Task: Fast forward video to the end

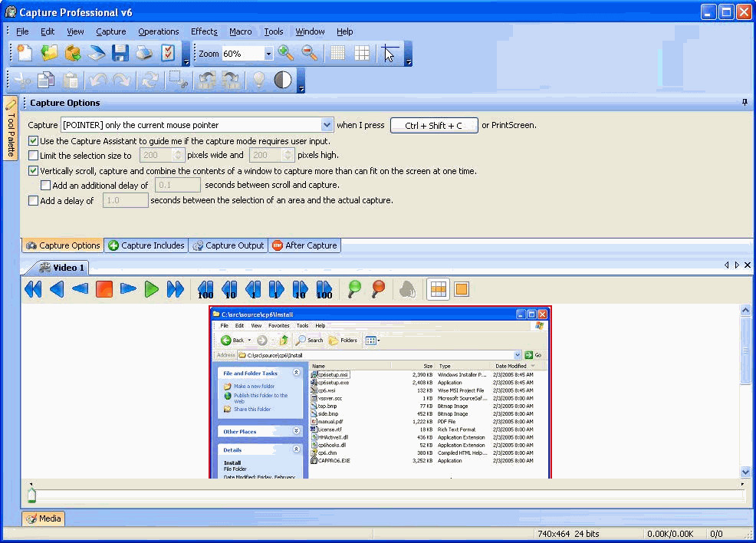Action: coord(175,289)
